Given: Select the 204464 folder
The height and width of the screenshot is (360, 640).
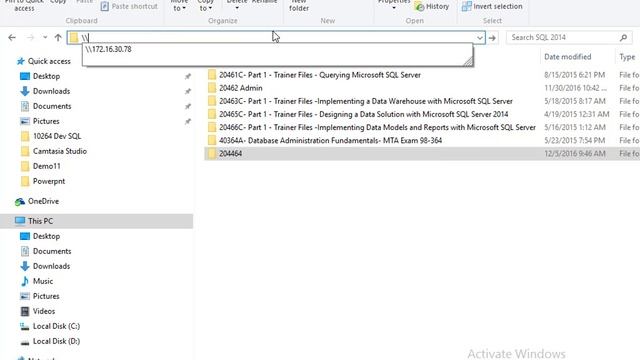Looking at the screenshot, I should [230, 153].
